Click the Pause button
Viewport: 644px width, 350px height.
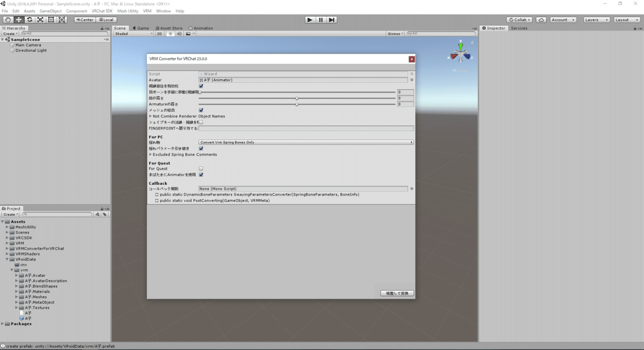pos(321,19)
